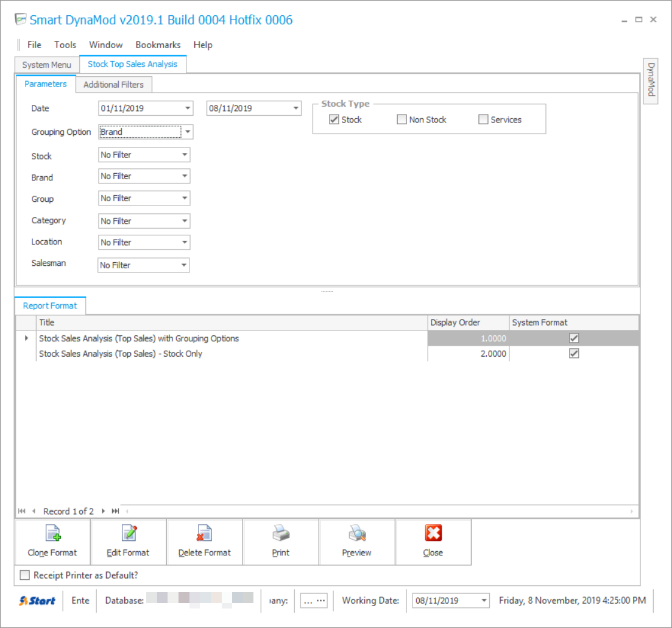Select the Report Format tab
Screen dimensions: 672x628
(x=50, y=305)
